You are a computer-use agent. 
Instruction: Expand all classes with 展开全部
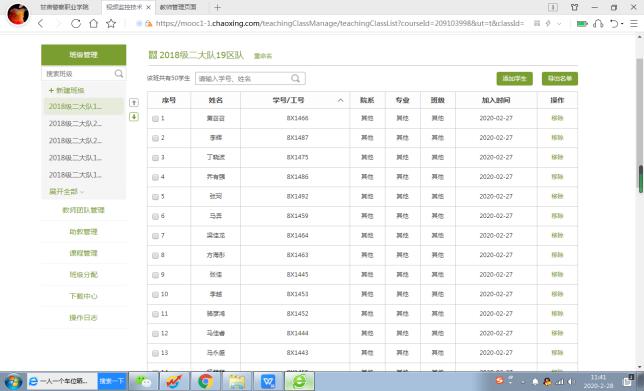[66, 191]
